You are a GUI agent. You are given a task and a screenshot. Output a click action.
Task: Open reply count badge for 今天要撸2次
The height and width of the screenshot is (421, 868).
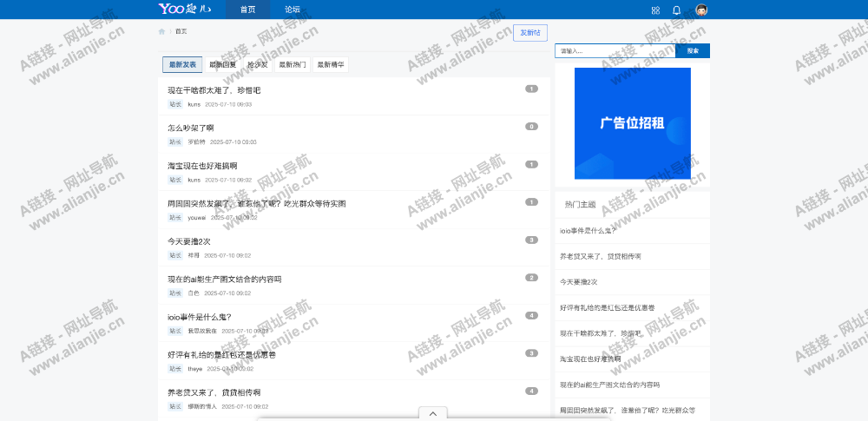click(x=531, y=240)
